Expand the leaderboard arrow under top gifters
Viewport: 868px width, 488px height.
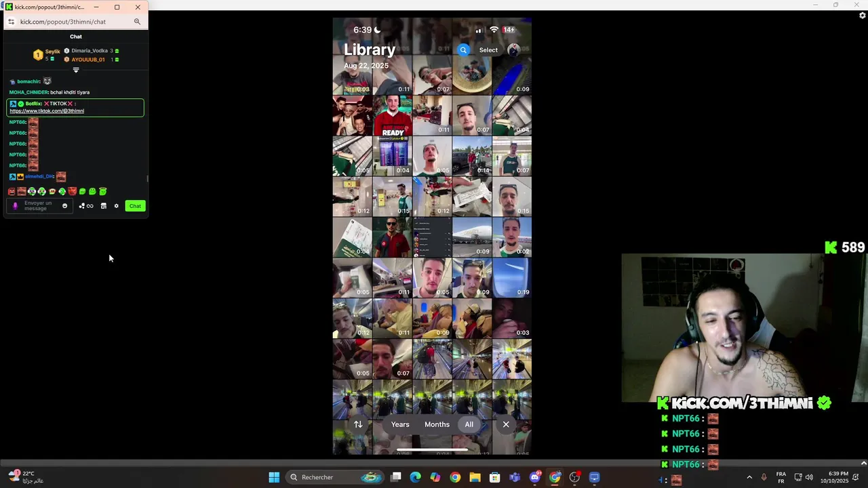coord(76,70)
